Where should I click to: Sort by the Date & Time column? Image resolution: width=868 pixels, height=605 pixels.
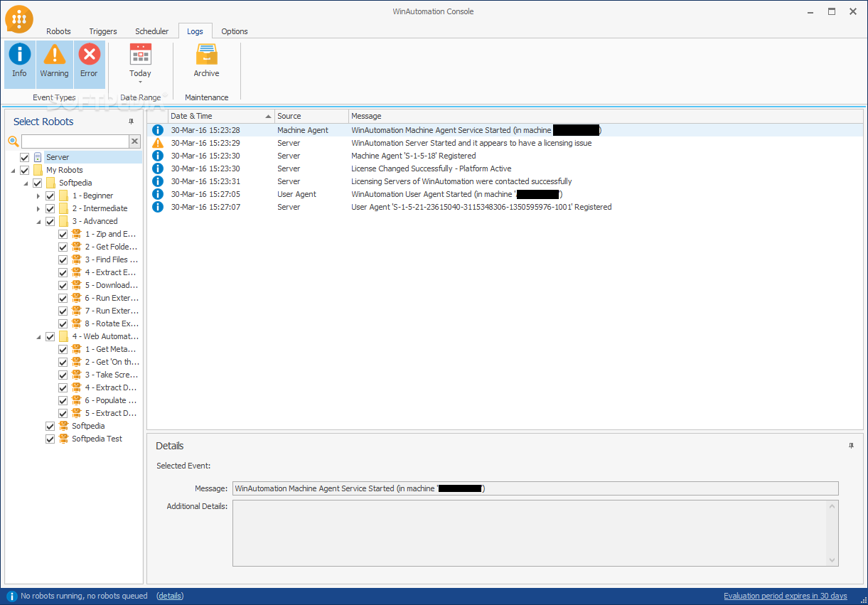[x=221, y=116]
